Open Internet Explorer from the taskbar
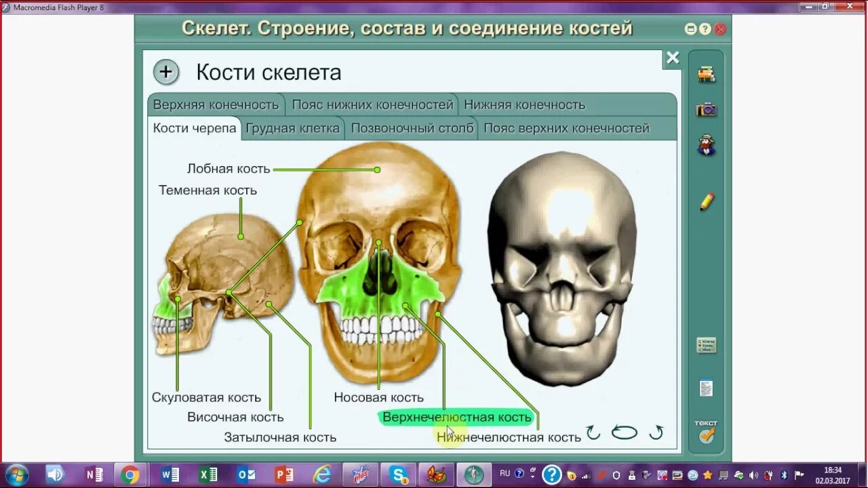This screenshot has height=488, width=868. click(x=323, y=474)
